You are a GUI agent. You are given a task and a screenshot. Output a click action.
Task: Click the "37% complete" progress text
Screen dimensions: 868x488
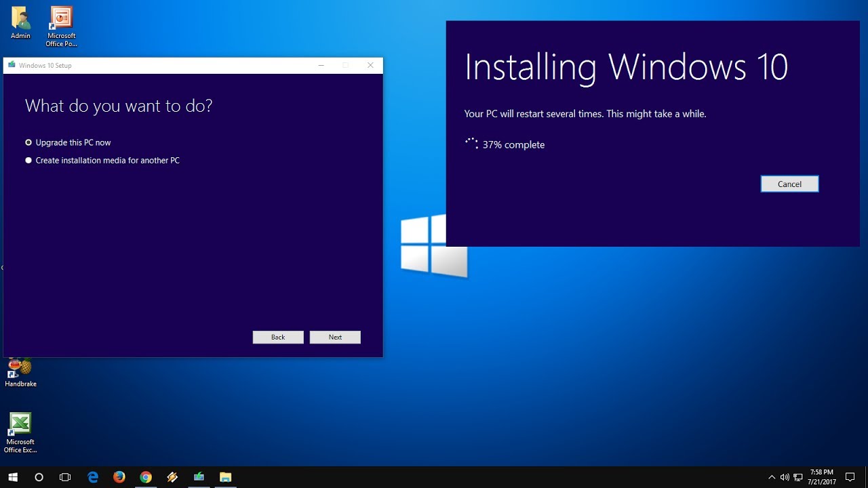click(513, 144)
